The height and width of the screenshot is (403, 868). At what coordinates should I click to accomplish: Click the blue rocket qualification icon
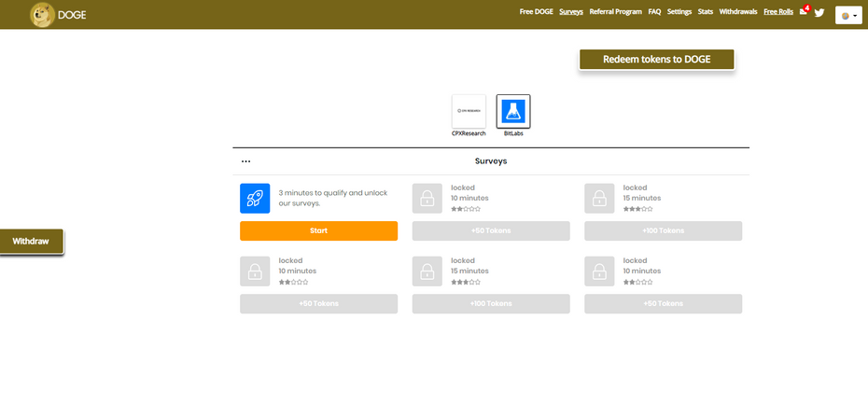(255, 198)
